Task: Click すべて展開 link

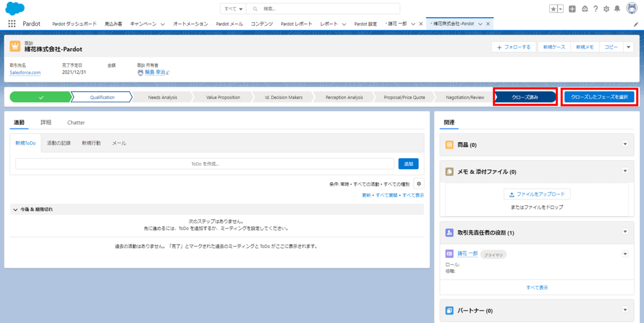Action: [387, 195]
